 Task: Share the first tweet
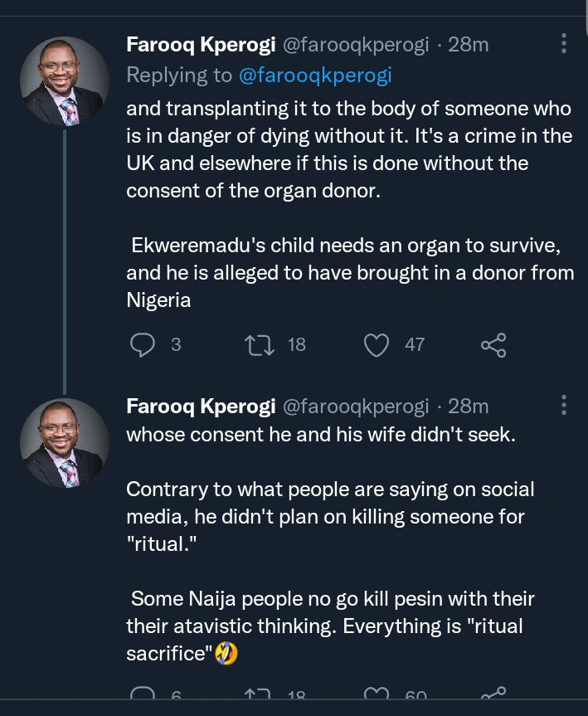pos(493,344)
